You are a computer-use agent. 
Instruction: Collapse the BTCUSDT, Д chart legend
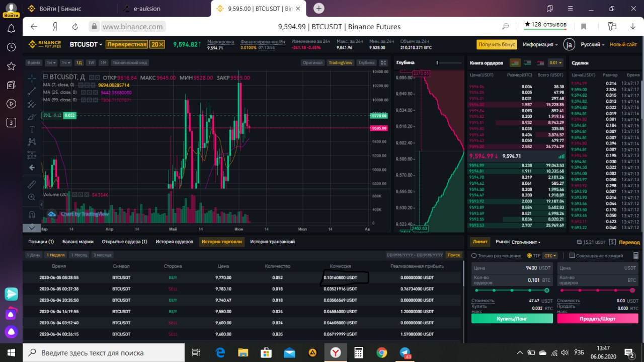click(x=45, y=77)
